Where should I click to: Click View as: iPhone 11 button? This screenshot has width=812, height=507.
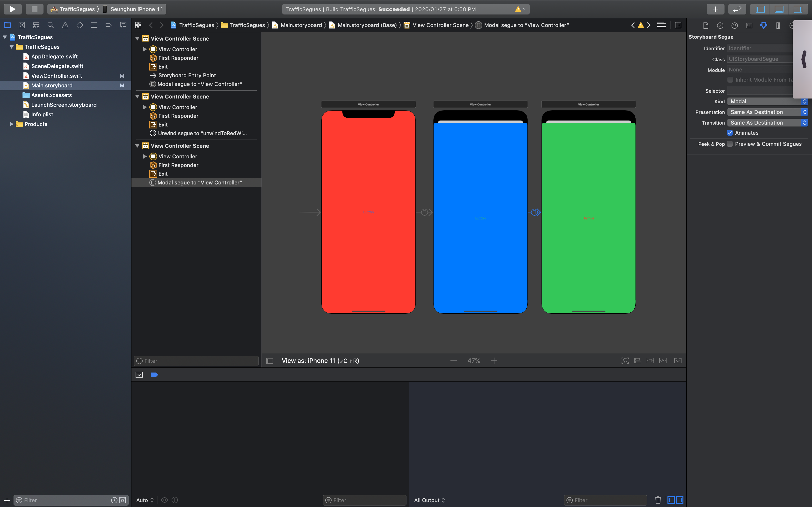[x=320, y=361]
